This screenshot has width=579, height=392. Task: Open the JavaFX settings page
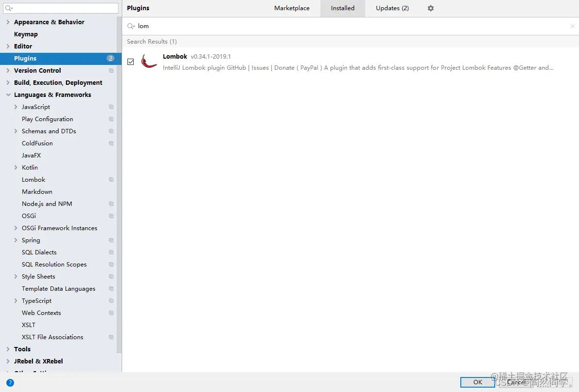point(31,156)
